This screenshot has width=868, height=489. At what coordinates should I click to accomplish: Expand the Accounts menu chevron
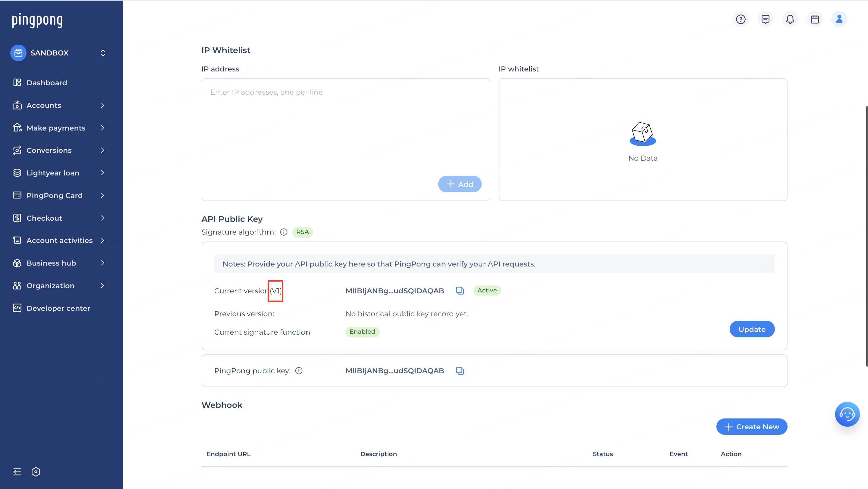pos(102,106)
